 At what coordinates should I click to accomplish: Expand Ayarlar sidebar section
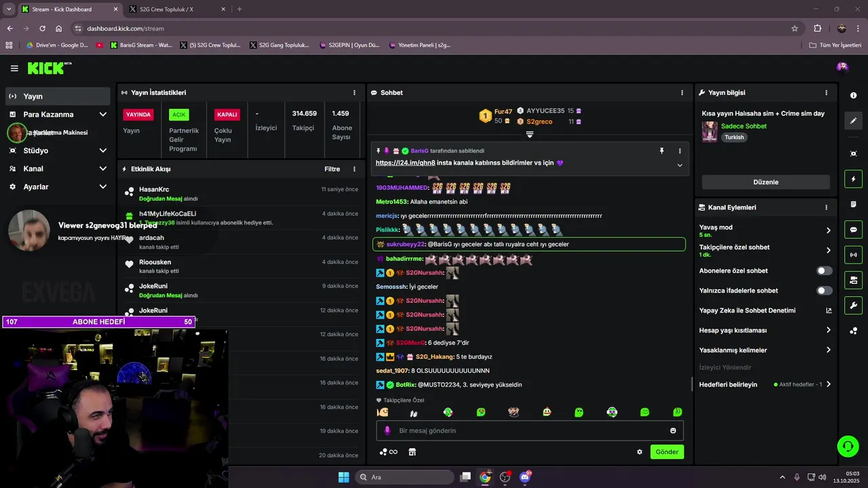pos(103,186)
